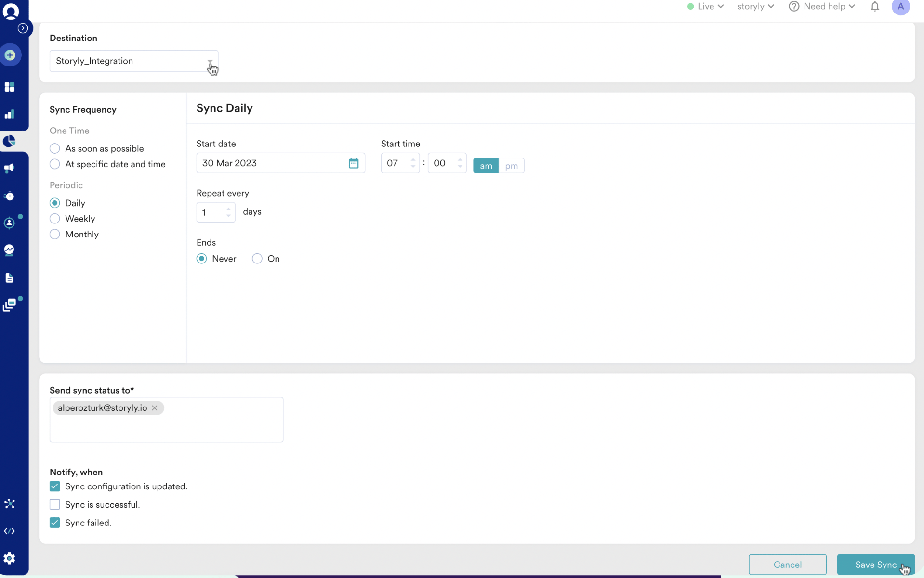924x578 pixels.
Task: Open the code developer icon
Action: point(10,531)
